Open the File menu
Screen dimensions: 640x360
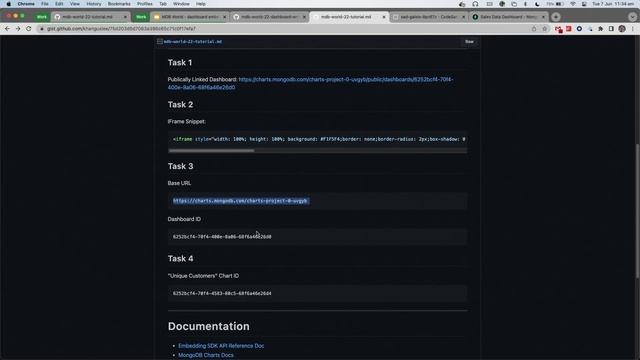45,4
